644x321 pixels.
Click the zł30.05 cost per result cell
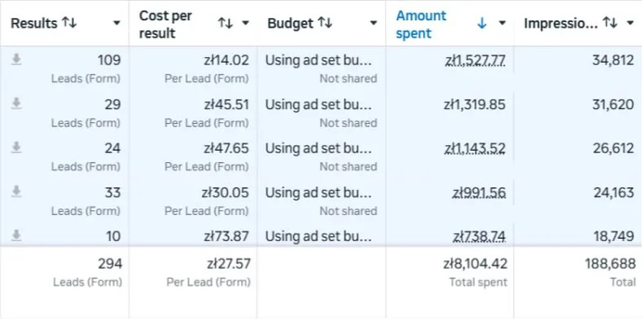pyautogui.click(x=225, y=192)
